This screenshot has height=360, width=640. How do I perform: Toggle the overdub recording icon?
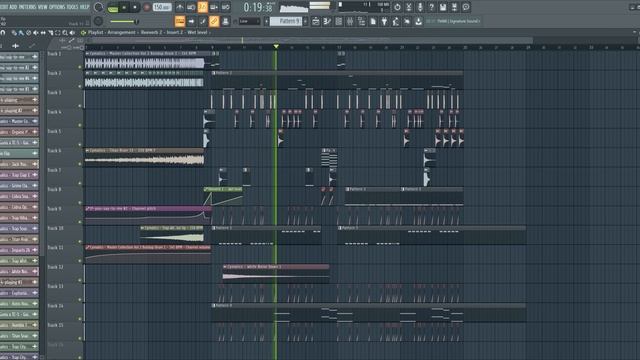[214, 7]
